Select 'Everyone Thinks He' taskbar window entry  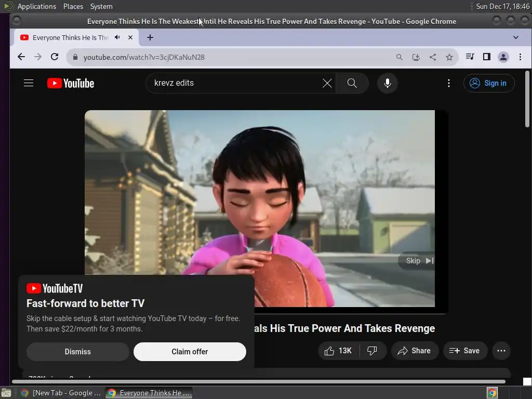[149, 393]
